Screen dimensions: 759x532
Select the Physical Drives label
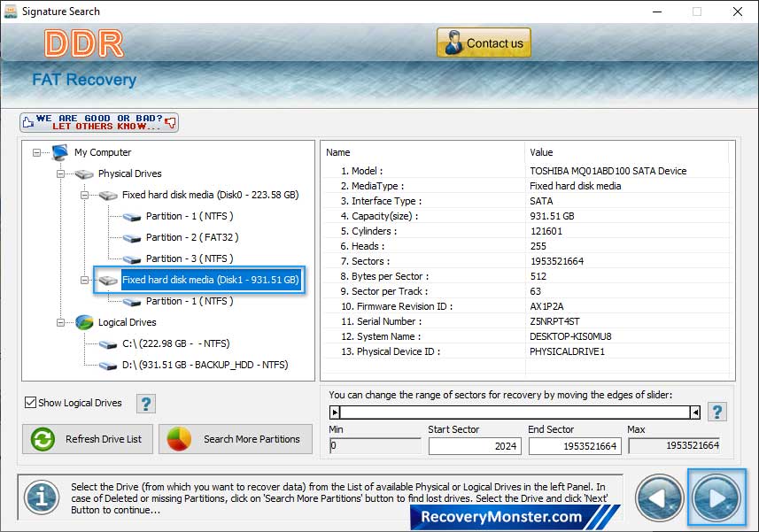pos(129,173)
